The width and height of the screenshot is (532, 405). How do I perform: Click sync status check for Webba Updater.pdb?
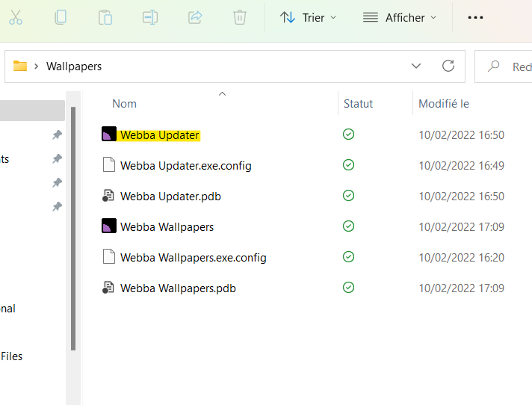tap(348, 195)
